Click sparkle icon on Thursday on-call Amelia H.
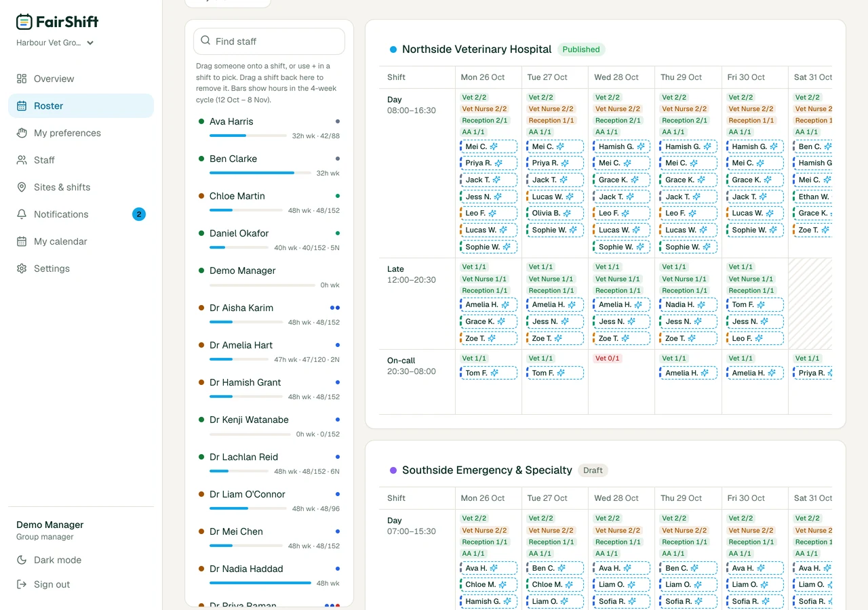 [705, 373]
